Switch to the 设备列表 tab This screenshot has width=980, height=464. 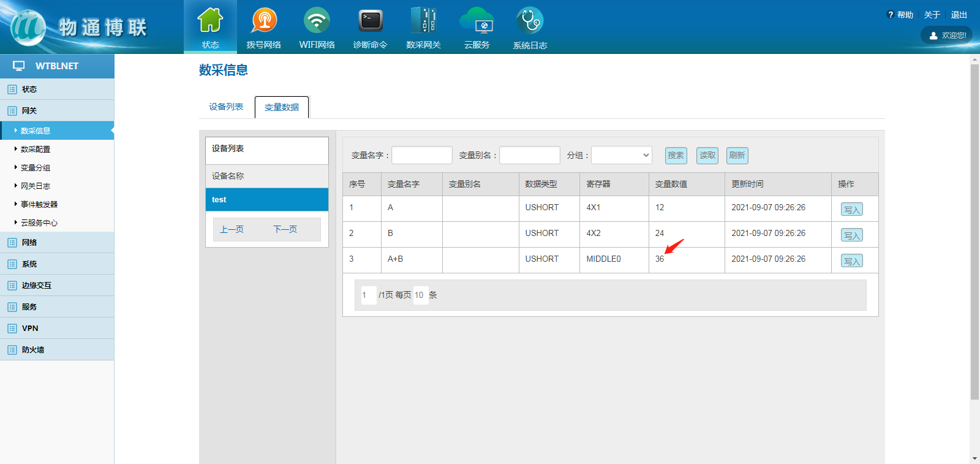pos(226,107)
